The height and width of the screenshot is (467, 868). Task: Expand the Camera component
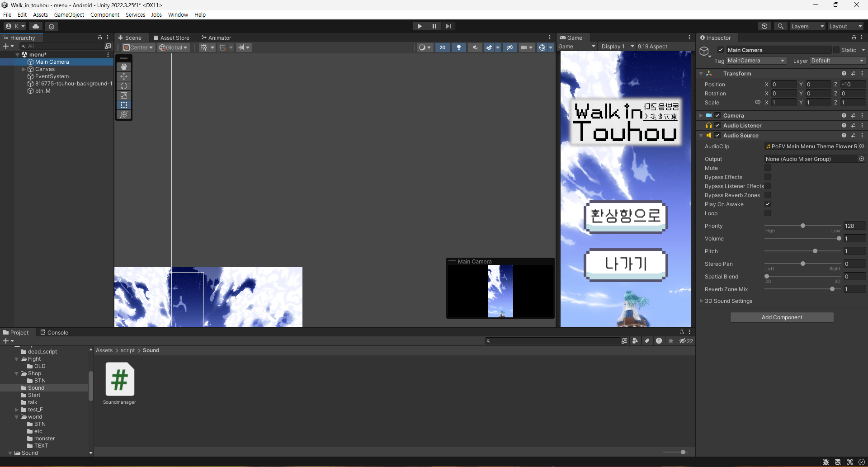pyautogui.click(x=701, y=116)
